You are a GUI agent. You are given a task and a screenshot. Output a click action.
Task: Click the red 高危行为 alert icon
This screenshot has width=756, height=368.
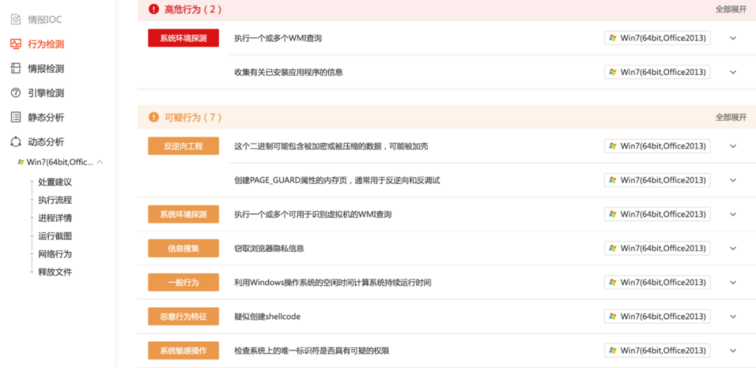(153, 9)
